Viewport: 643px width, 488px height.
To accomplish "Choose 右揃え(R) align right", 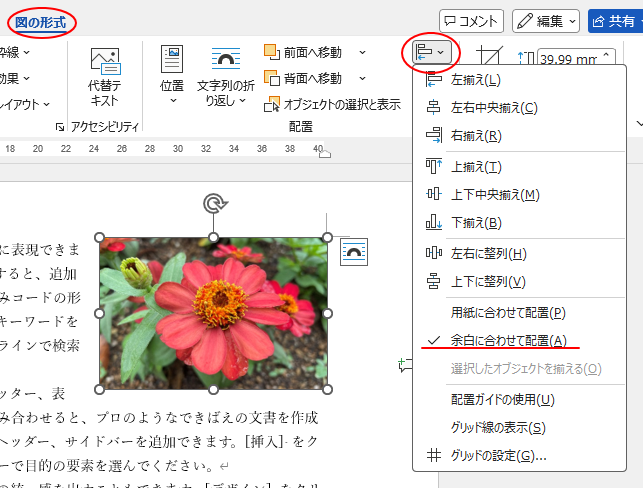I will pos(519,135).
